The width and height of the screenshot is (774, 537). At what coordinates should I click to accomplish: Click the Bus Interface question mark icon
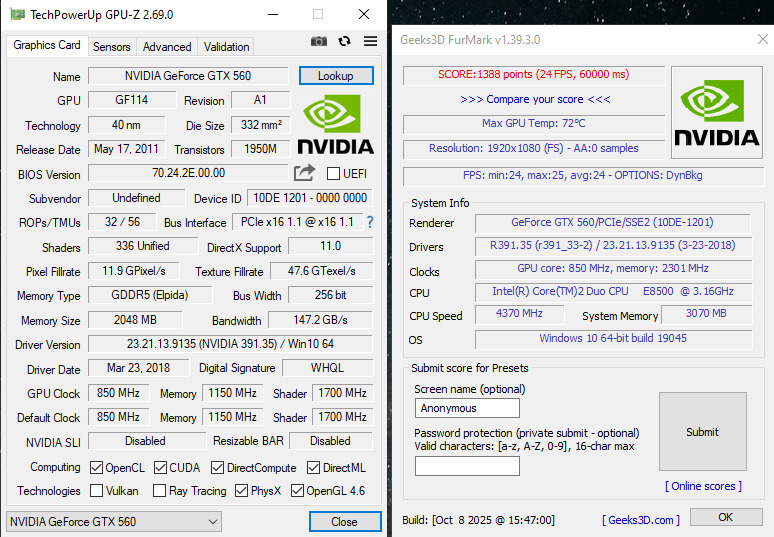[x=370, y=222]
